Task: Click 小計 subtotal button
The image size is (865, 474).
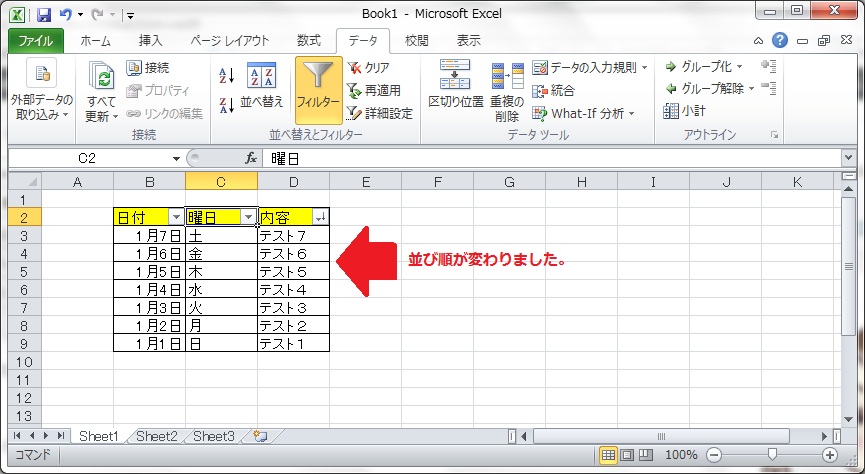Action: pos(685,111)
